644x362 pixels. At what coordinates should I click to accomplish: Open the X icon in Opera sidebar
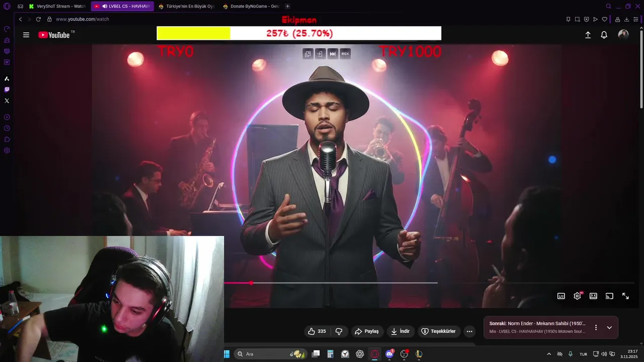tap(7, 101)
